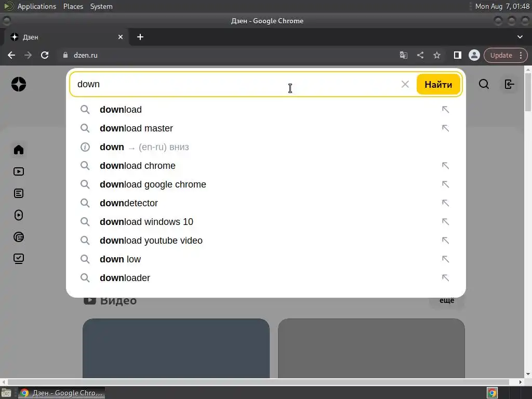
Task: Open the System menu
Action: (101, 6)
